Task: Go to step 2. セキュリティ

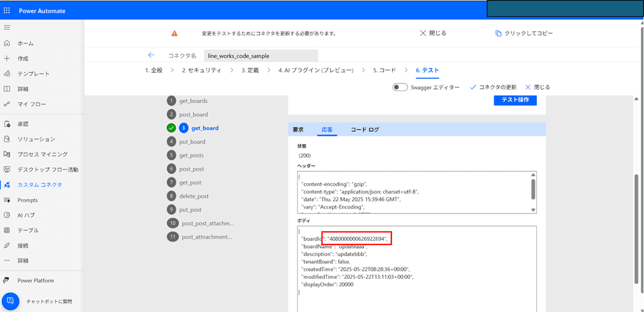Action: click(201, 70)
